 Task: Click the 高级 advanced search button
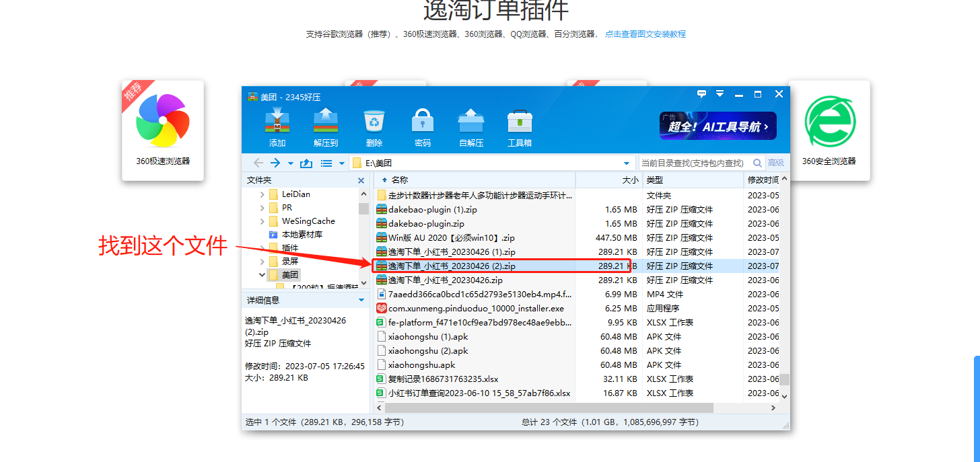[776, 163]
